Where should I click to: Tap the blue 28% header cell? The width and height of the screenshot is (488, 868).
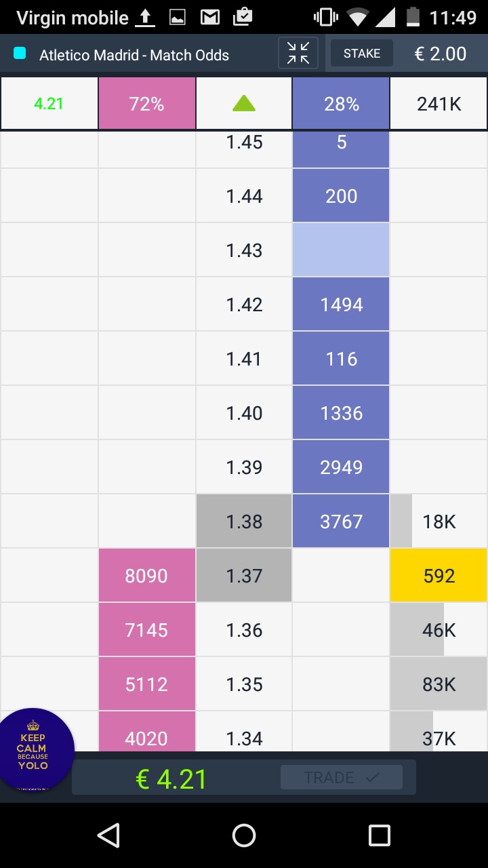[341, 104]
